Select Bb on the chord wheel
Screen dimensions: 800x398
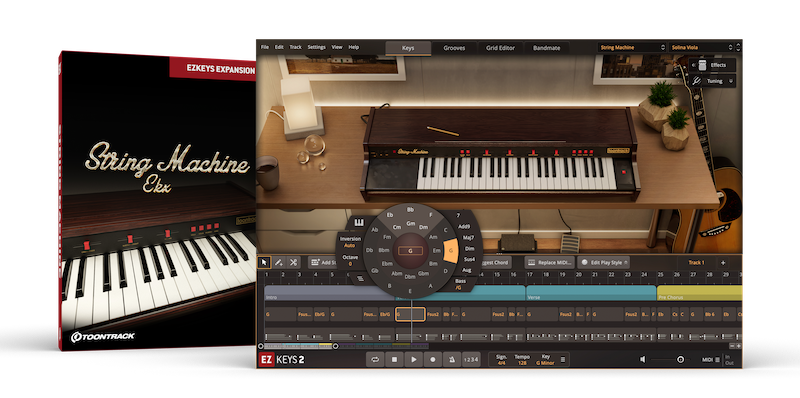(410, 209)
